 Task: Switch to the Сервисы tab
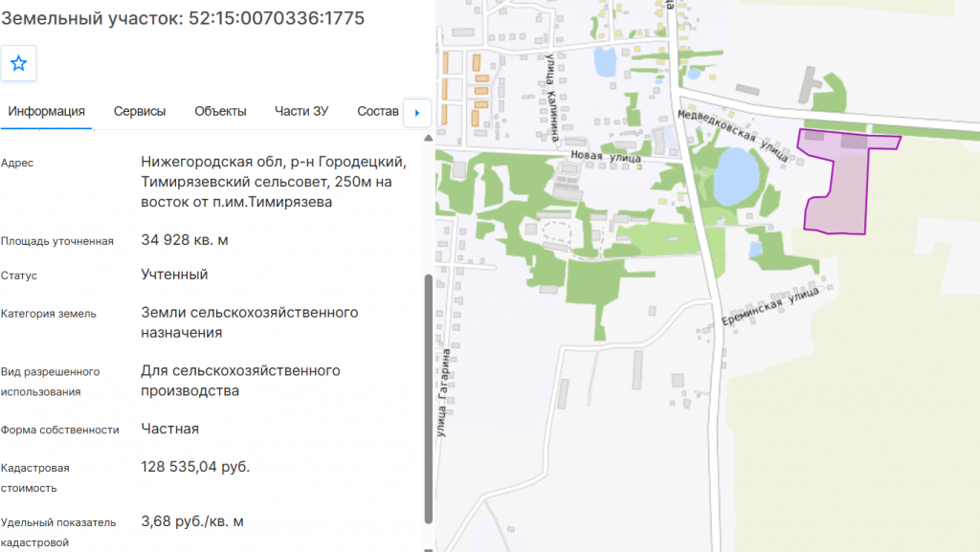coord(140,111)
